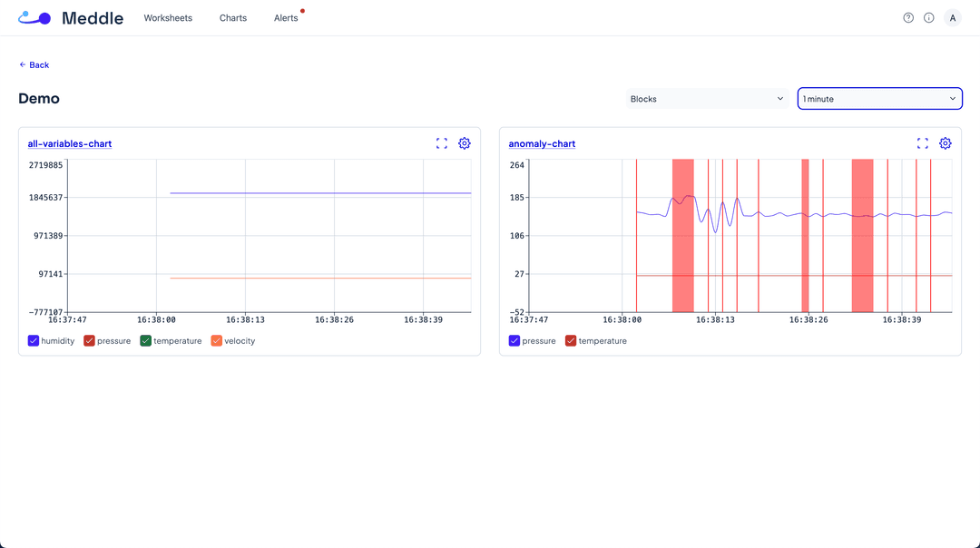This screenshot has width=980, height=548.
Task: Open the all-variables-chart title link
Action: pos(70,144)
